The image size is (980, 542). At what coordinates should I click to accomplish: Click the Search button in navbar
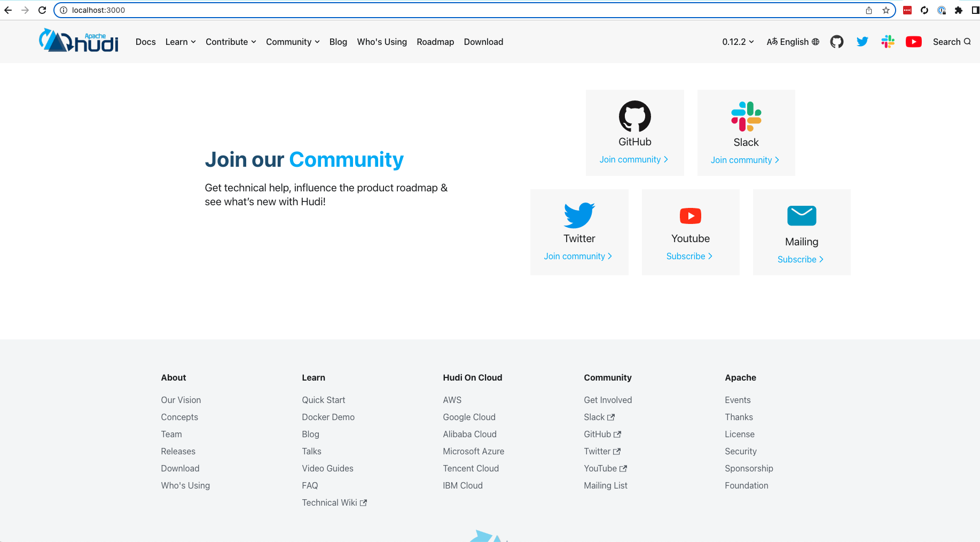pos(952,42)
